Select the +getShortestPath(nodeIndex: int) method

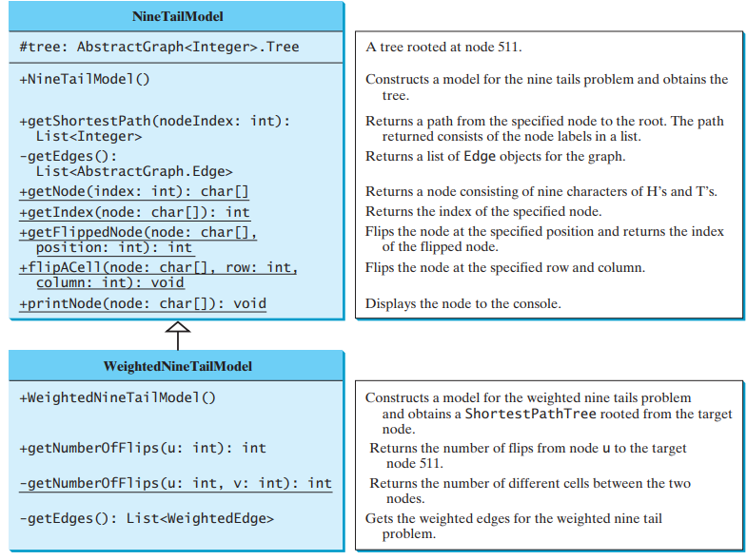pos(154,121)
